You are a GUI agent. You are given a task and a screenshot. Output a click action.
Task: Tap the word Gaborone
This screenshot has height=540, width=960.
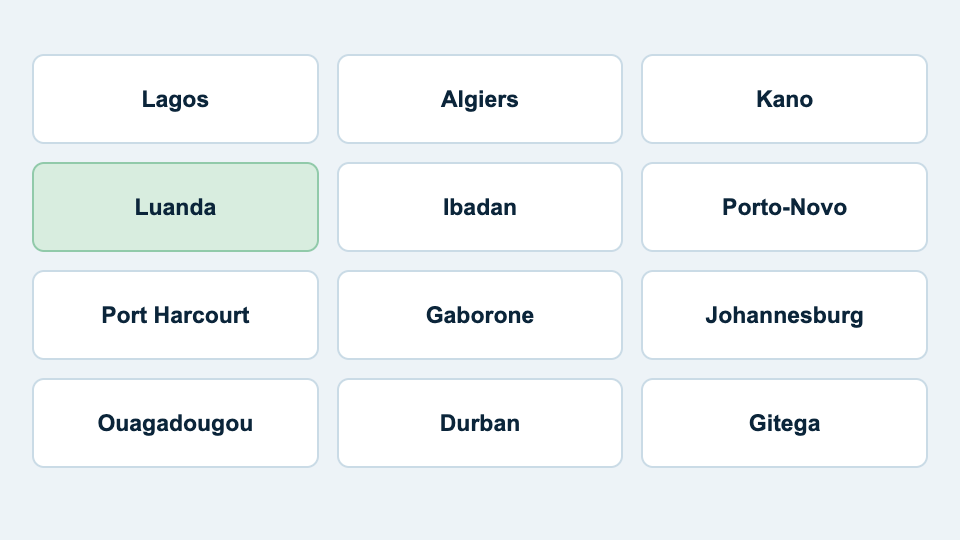[x=479, y=315]
